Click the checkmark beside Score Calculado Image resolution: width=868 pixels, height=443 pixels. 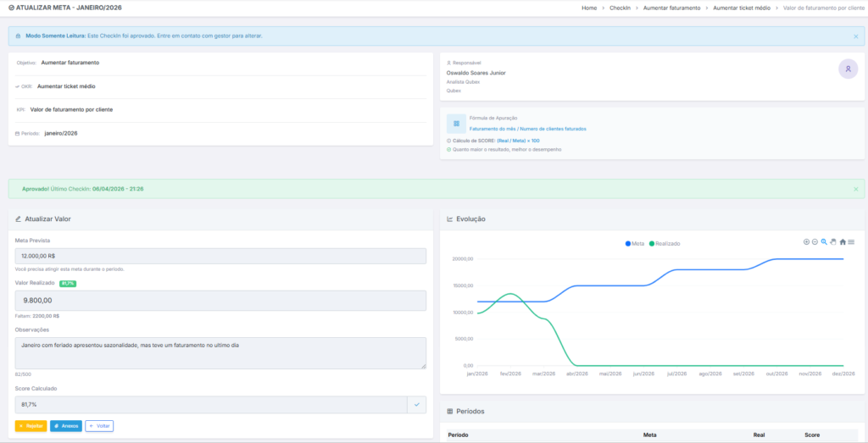point(416,405)
